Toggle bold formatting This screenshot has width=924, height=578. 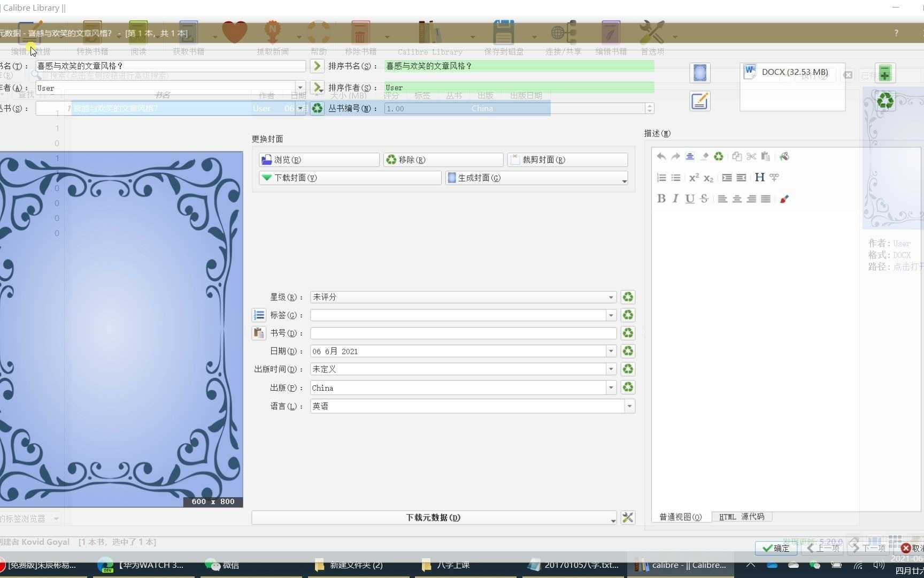661,199
